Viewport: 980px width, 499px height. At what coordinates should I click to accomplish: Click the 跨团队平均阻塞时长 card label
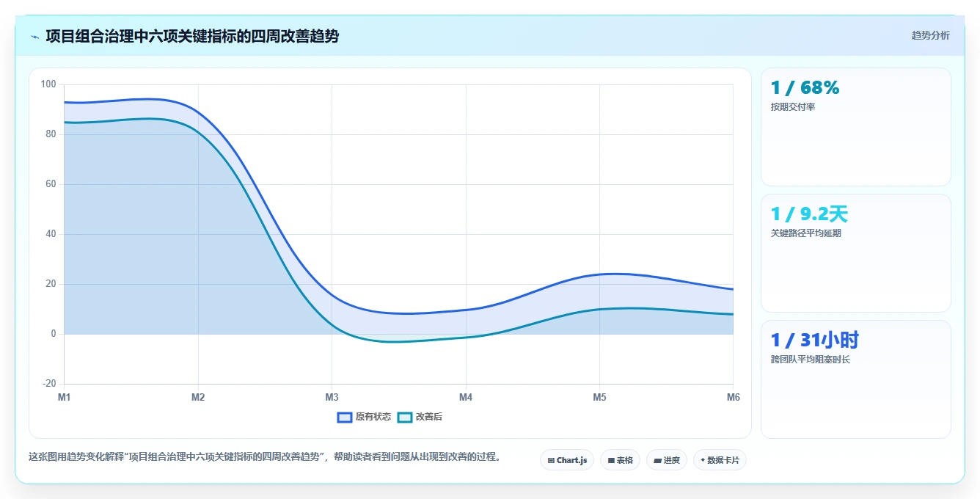810,360
